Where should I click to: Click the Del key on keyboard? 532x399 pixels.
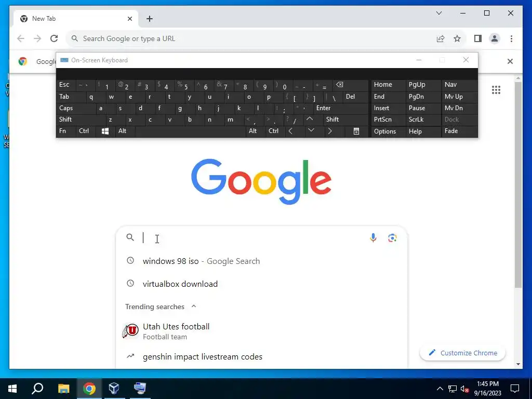click(355, 97)
